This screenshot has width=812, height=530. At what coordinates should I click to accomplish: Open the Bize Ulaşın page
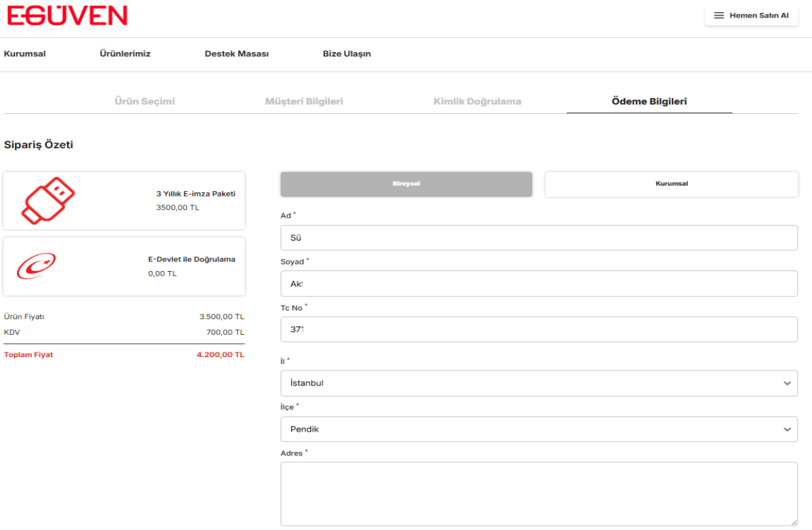click(347, 54)
